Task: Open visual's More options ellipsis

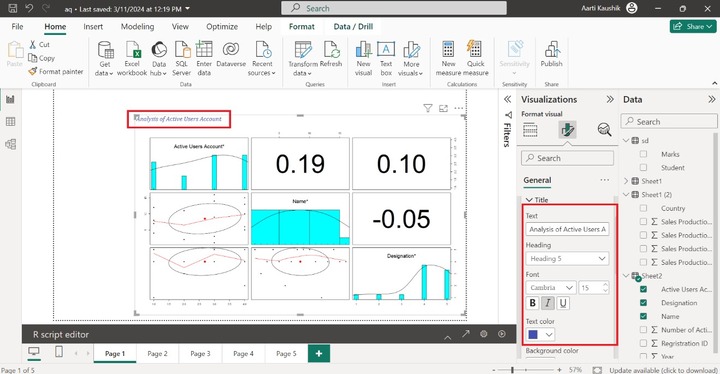Action: (x=459, y=108)
